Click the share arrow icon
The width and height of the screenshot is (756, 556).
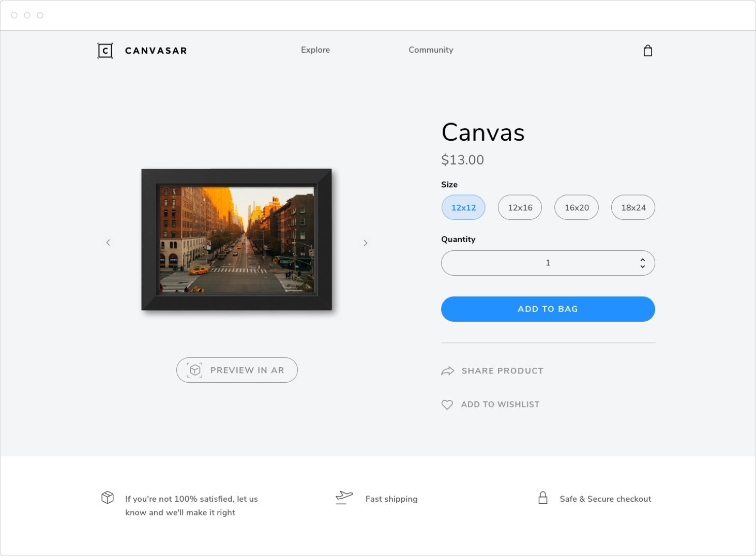447,371
